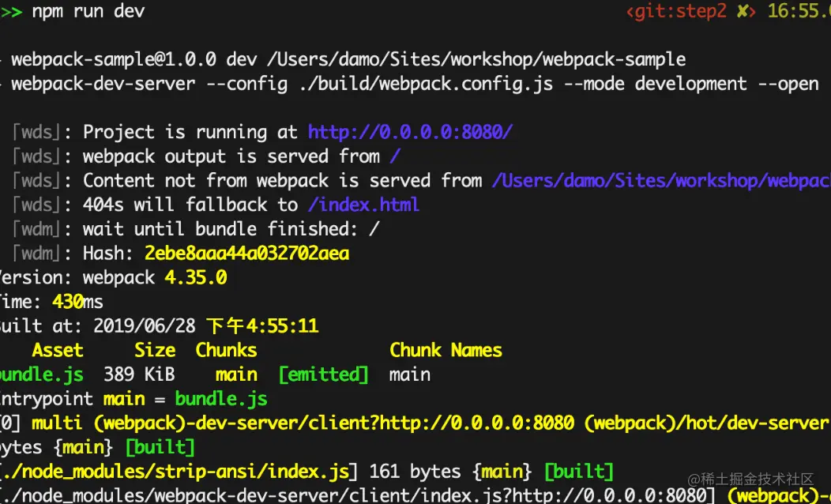Click 'wait until bundle finished: /' message
This screenshot has height=504, width=831.
pyautogui.click(x=231, y=229)
